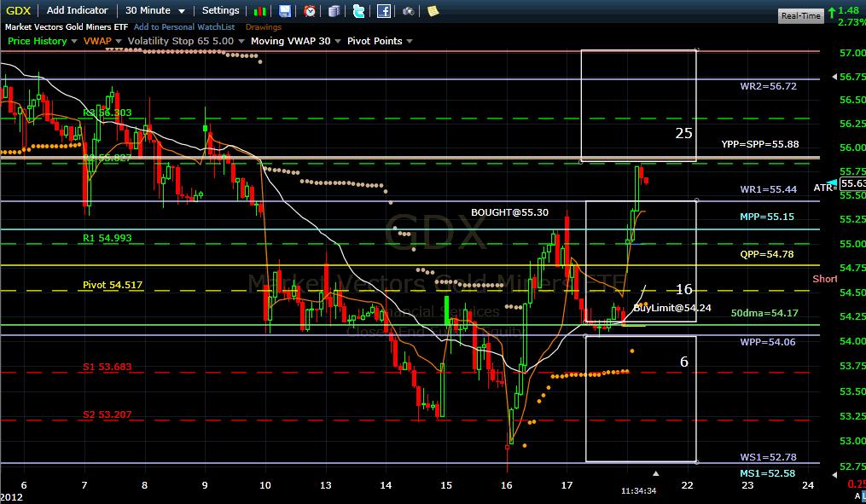Screen dimensions: 866x504
Task: Click the 57.00 price axis value
Action: (x=852, y=53)
